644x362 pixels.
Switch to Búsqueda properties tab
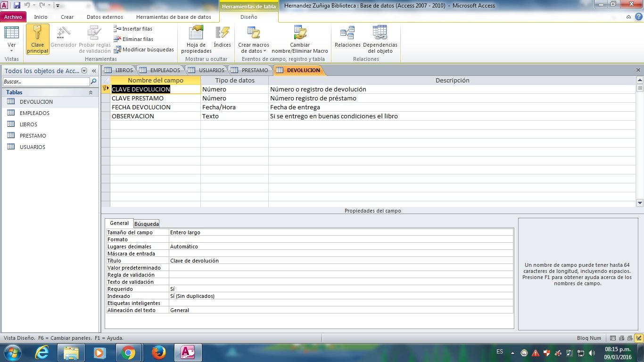coord(147,224)
